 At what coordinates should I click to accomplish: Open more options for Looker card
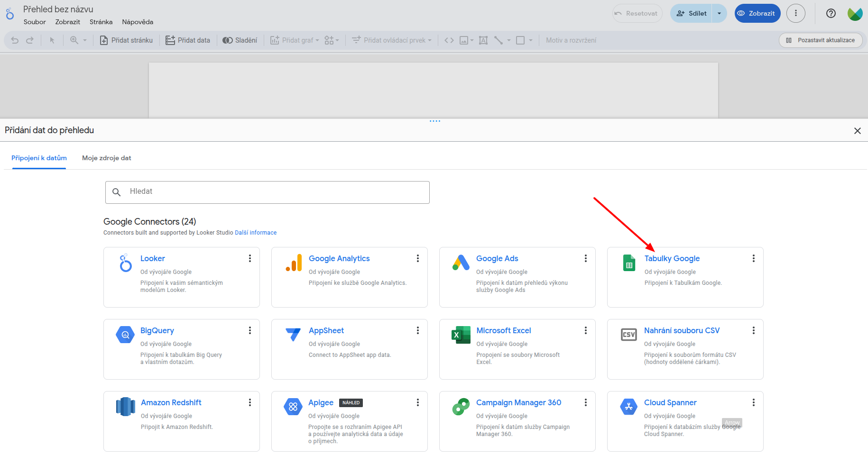[x=250, y=258]
